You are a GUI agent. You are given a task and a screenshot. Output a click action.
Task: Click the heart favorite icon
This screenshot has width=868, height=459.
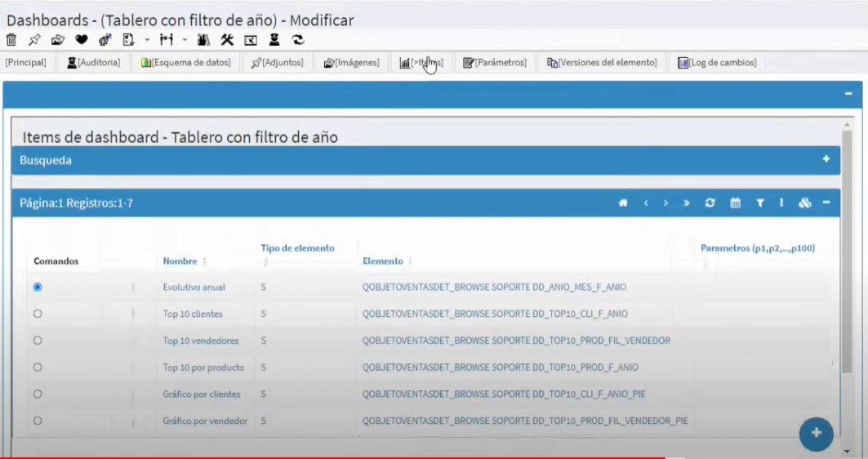(82, 40)
